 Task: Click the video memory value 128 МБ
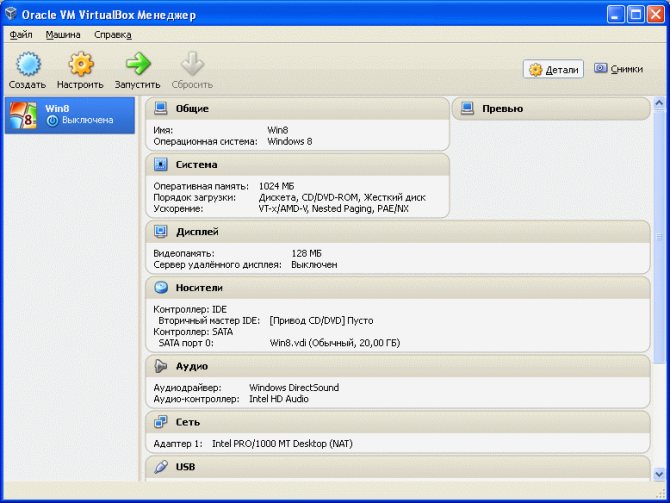point(306,253)
